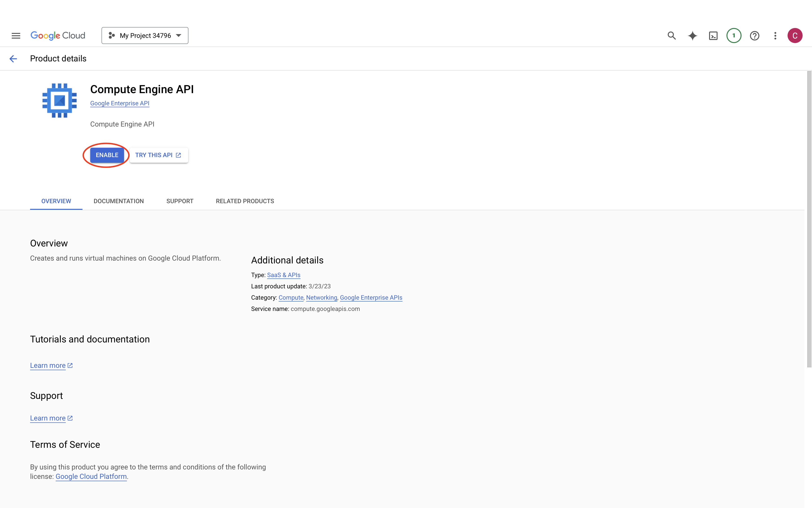Open the search magnifier icon

click(x=671, y=36)
